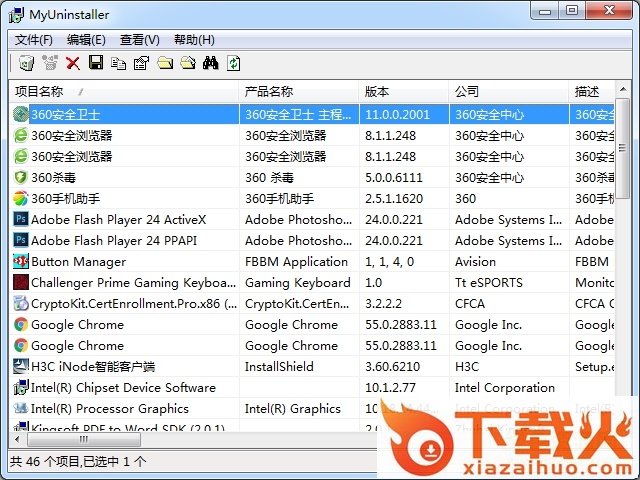Screen dimensions: 640x480
Task: Click the H3C iNode智能客户端 icon
Action: tap(20, 367)
